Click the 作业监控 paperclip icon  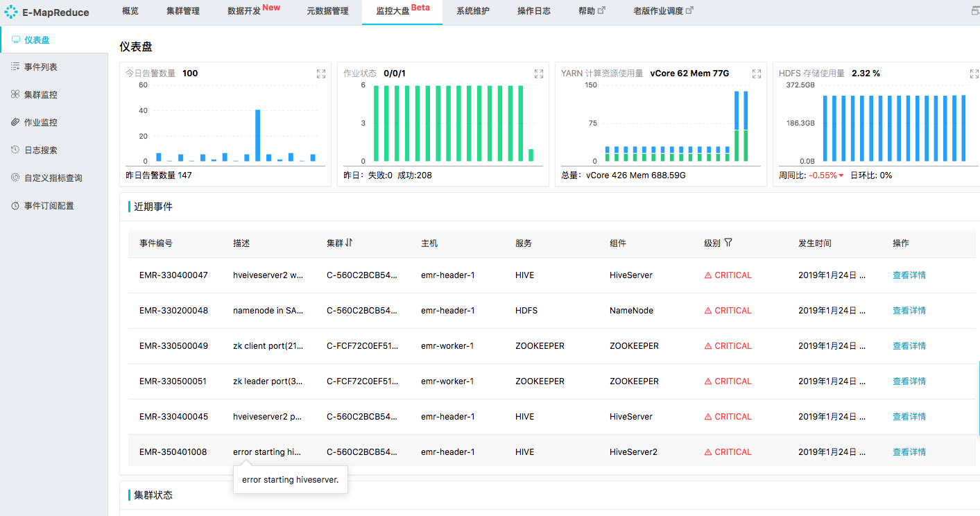click(15, 122)
